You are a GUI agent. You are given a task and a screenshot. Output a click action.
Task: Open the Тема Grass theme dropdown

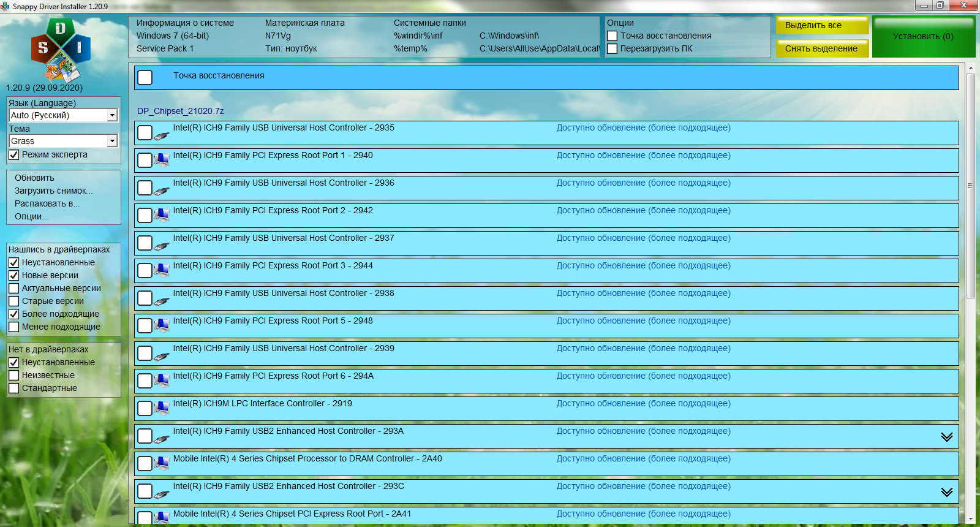click(x=112, y=142)
